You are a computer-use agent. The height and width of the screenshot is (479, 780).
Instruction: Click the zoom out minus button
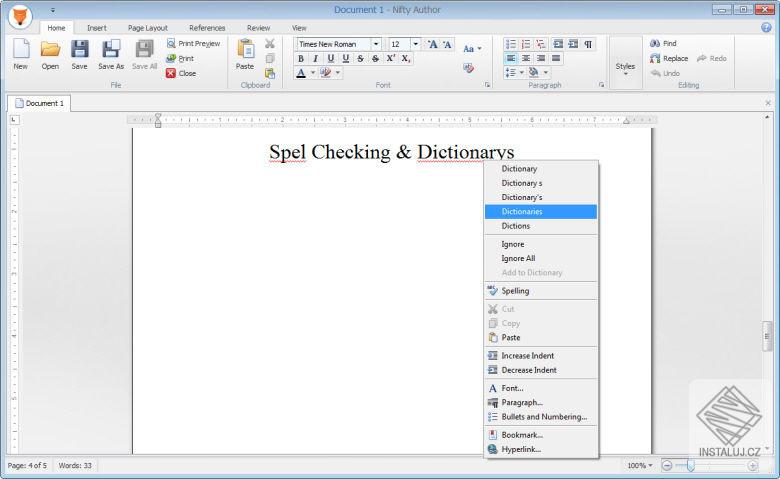coord(667,466)
